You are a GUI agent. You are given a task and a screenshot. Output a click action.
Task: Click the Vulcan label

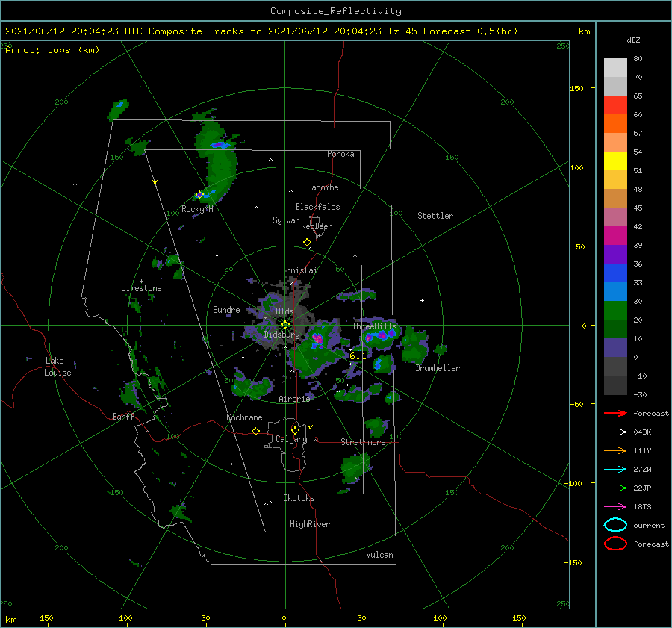(x=380, y=555)
